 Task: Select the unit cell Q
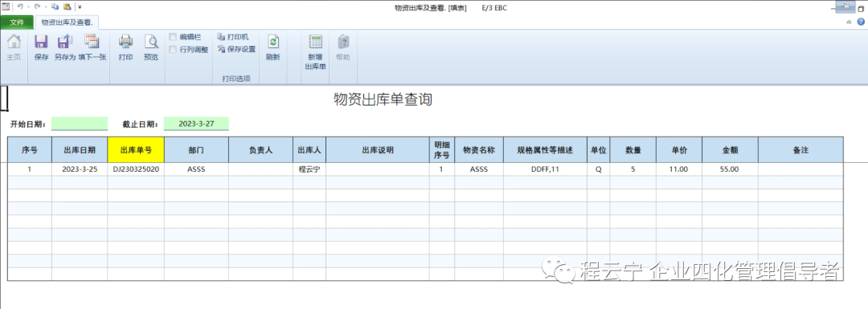coord(599,169)
